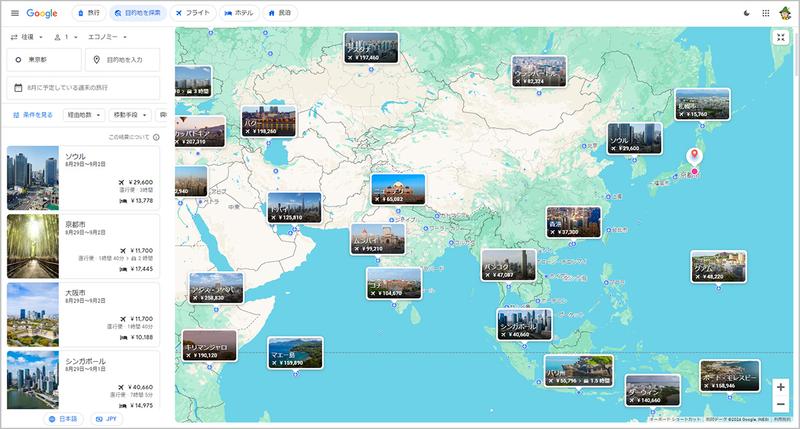This screenshot has width=800, height=429.
Task: Zoom in the map with plus
Action: [x=781, y=387]
